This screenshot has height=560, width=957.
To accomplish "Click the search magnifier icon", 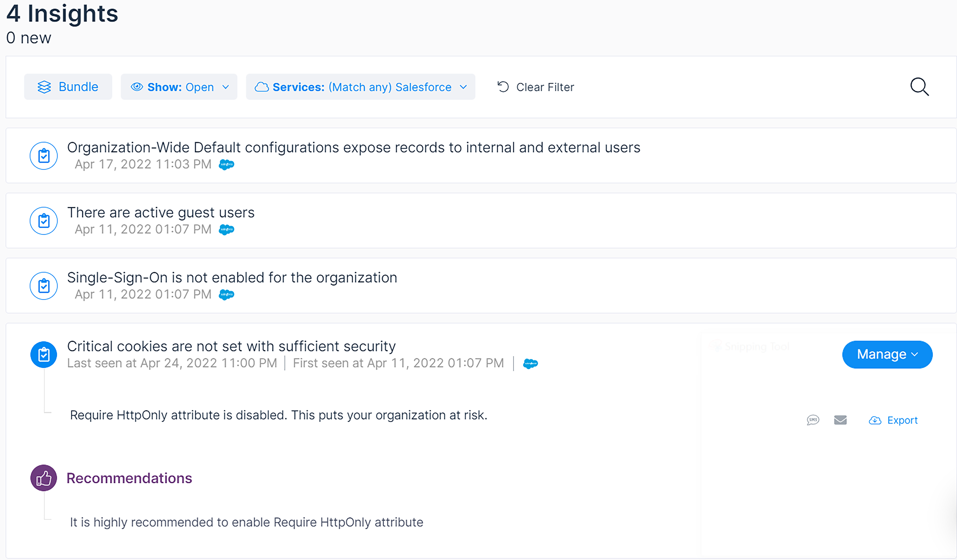I will click(x=919, y=87).
